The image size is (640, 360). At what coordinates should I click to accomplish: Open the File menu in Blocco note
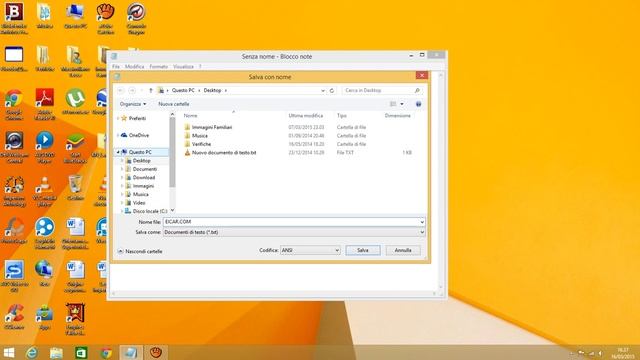[116, 66]
